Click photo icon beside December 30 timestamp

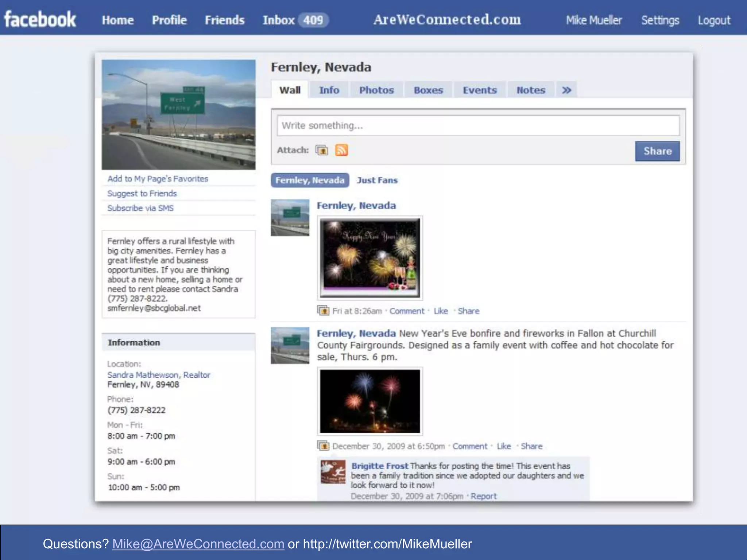(323, 446)
